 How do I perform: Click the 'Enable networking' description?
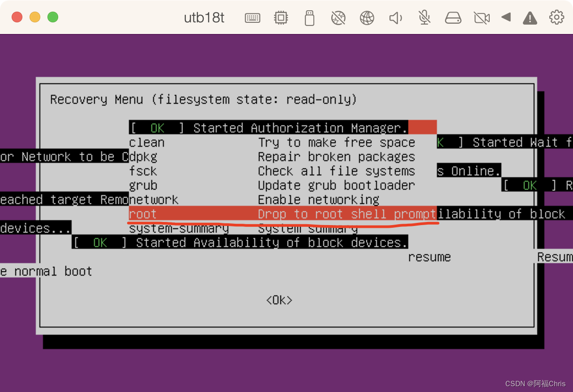click(319, 200)
